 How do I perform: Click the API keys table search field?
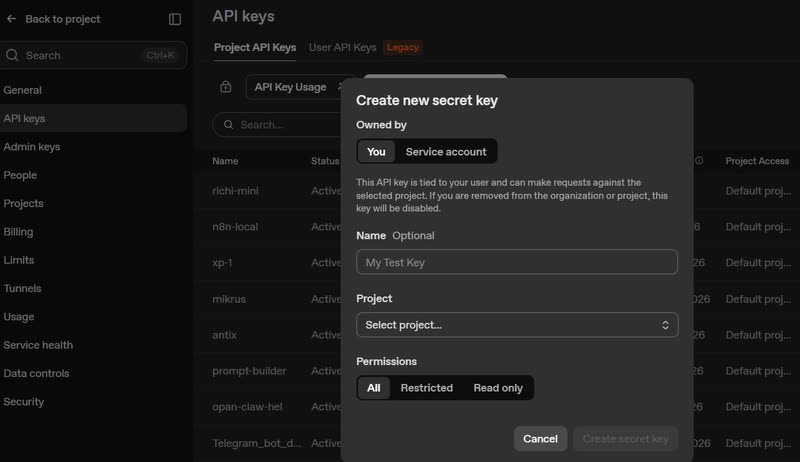tap(278, 124)
